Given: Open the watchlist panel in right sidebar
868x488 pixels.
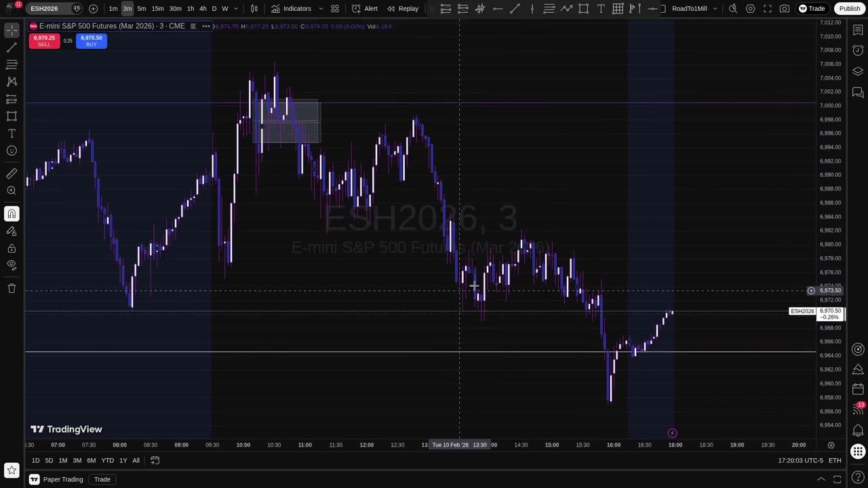Looking at the screenshot, I should click(858, 30).
